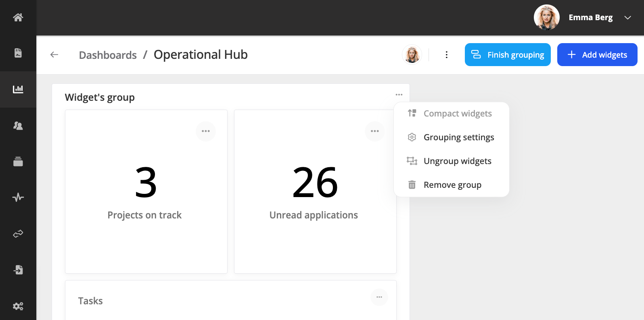Click the Dashboards breadcrumb link
The image size is (644, 320).
point(108,55)
